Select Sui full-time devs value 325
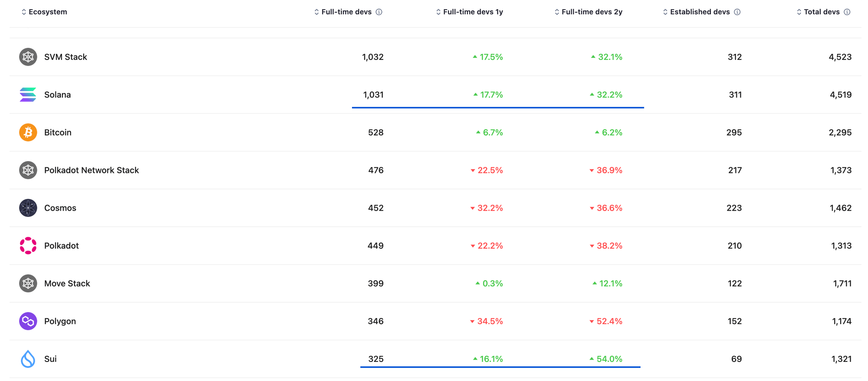Image resolution: width=868 pixels, height=381 pixels. tap(376, 359)
